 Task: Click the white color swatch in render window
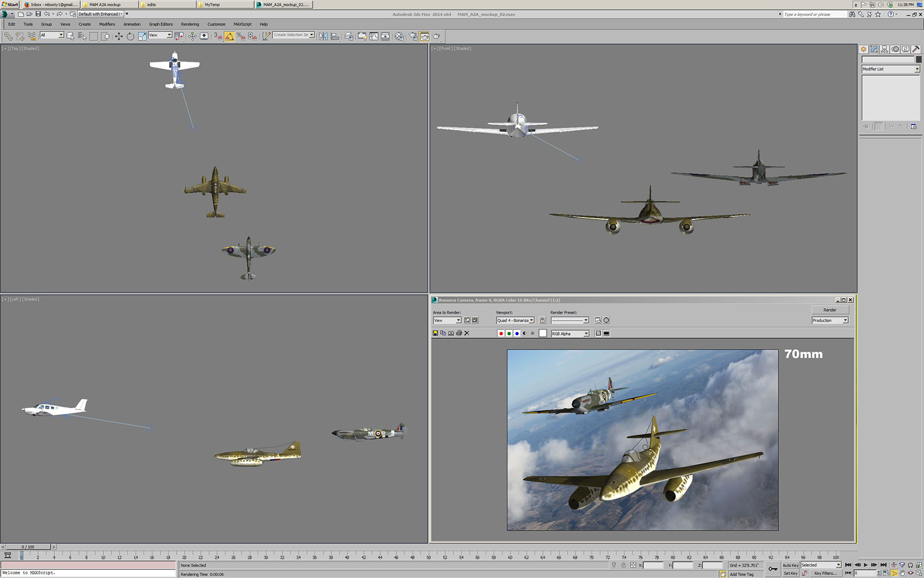pos(543,334)
